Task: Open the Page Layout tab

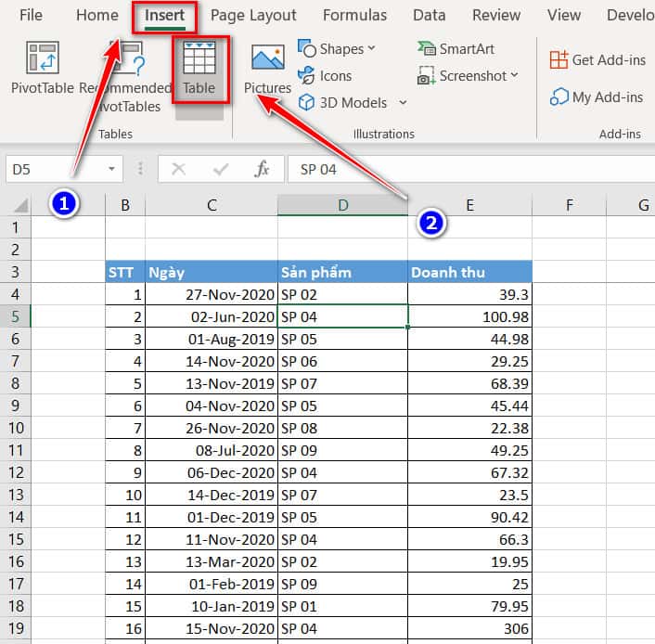Action: 253,15
